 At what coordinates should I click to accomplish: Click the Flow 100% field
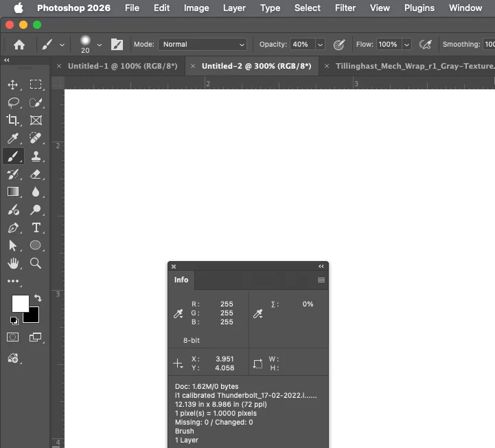(389, 45)
